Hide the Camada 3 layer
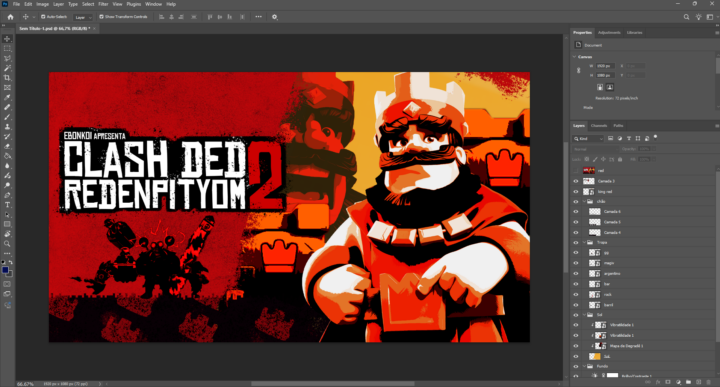The height and width of the screenshot is (387, 720). 576,181
